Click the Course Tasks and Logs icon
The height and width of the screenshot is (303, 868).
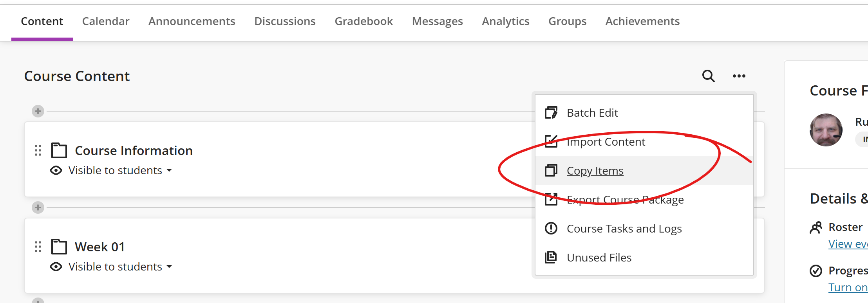pyautogui.click(x=551, y=228)
